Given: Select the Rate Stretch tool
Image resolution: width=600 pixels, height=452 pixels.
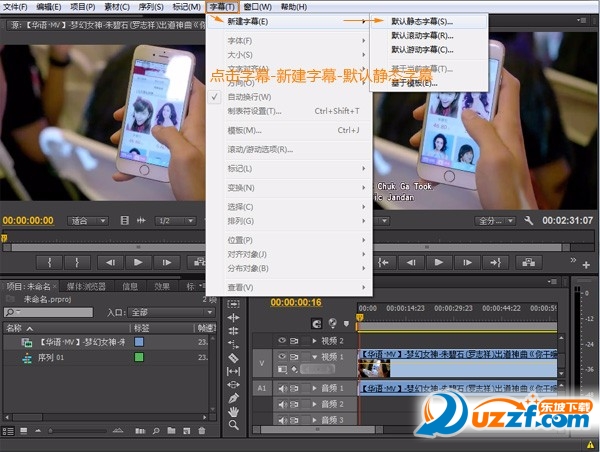Looking at the screenshot, I should 233,344.
